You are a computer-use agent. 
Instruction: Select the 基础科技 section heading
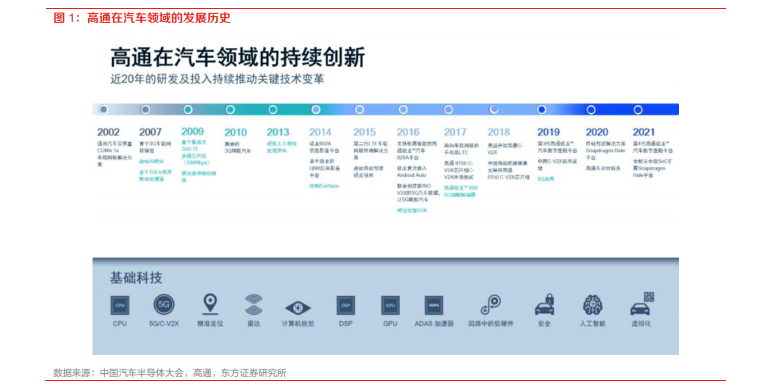pyautogui.click(x=136, y=278)
